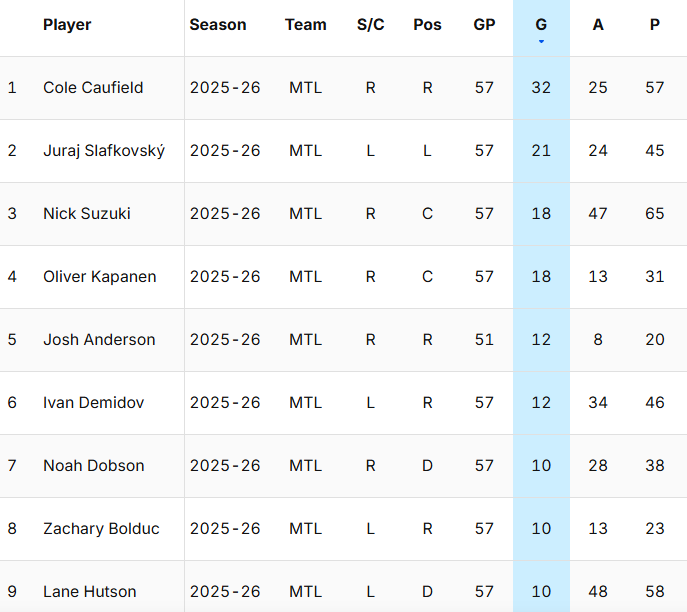Sort by Points (P) column header
Viewport: 687px width, 612px height.
point(654,24)
